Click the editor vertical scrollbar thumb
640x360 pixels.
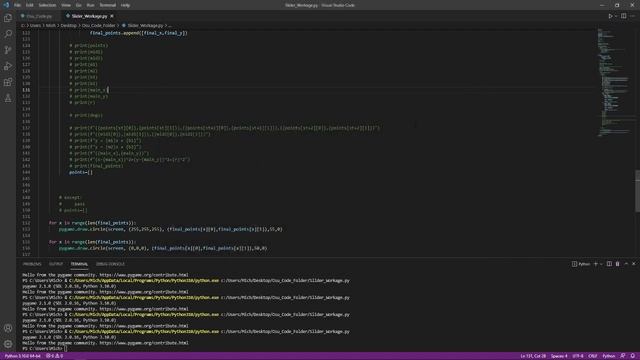point(637,191)
